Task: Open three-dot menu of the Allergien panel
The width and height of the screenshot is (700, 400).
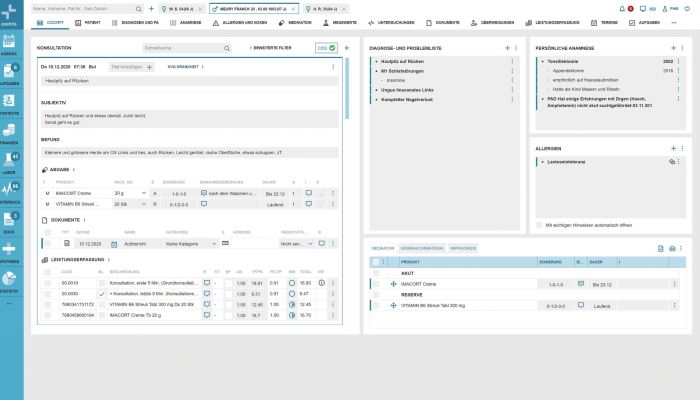Action: click(682, 148)
